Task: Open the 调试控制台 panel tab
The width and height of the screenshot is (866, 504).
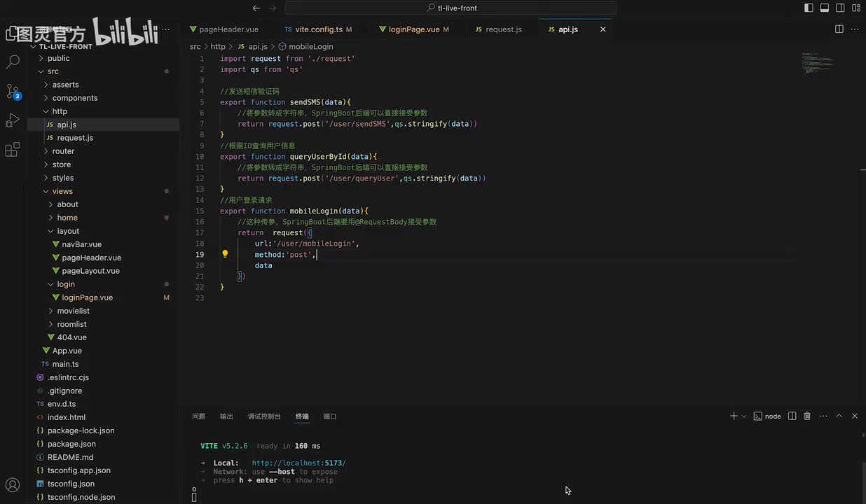Action: [264, 416]
